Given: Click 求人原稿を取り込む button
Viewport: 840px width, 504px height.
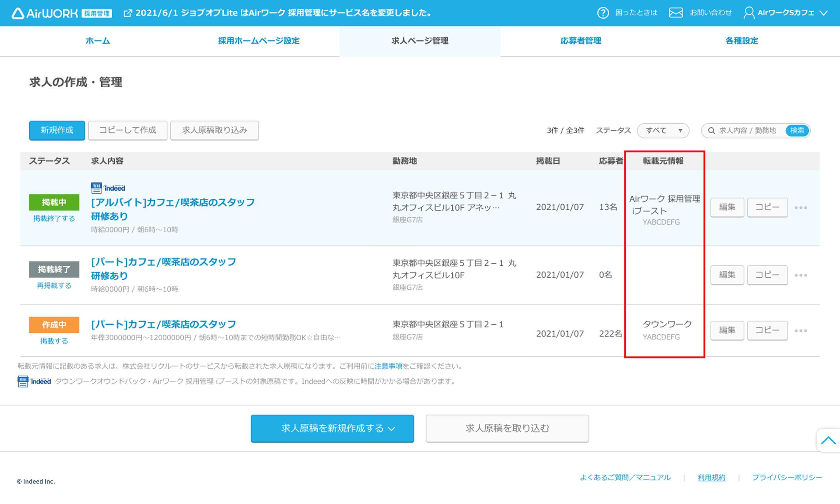Looking at the screenshot, I should [507, 428].
